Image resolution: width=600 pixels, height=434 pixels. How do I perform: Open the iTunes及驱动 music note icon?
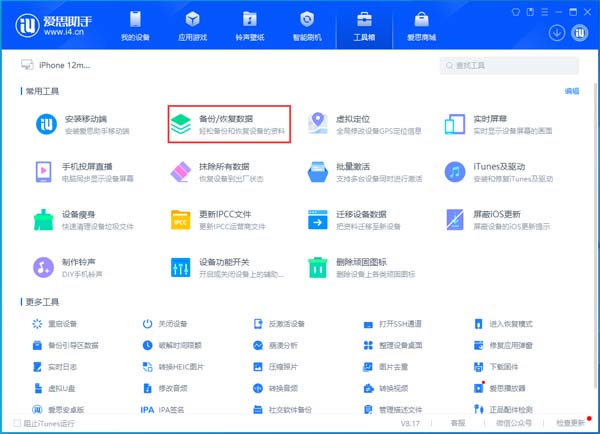[x=455, y=172]
